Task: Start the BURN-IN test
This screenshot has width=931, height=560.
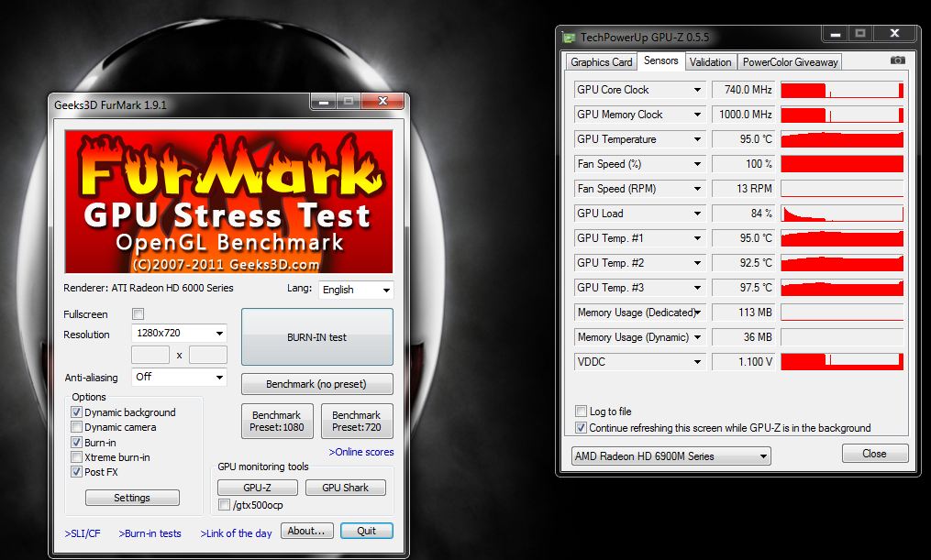Action: [x=317, y=337]
